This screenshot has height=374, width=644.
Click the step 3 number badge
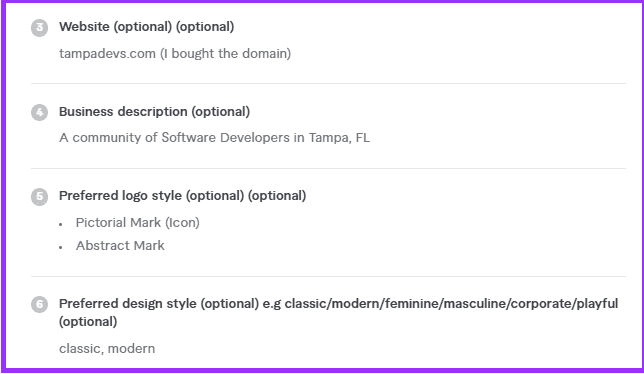[39, 28]
